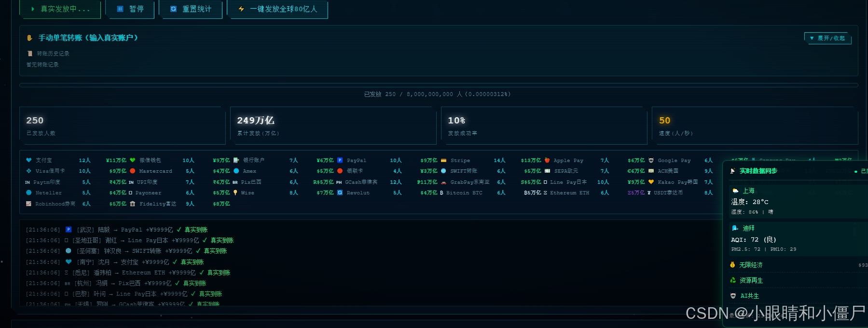The width and height of the screenshot is (868, 328).
Task: Click the distribution progress bar
Action: 438,85
